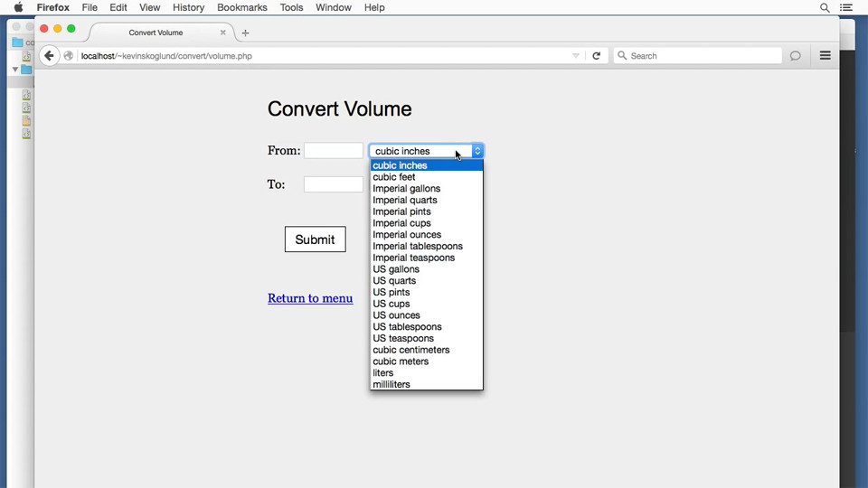Follow the Return to menu link
The height and width of the screenshot is (488, 868).
pyautogui.click(x=310, y=298)
